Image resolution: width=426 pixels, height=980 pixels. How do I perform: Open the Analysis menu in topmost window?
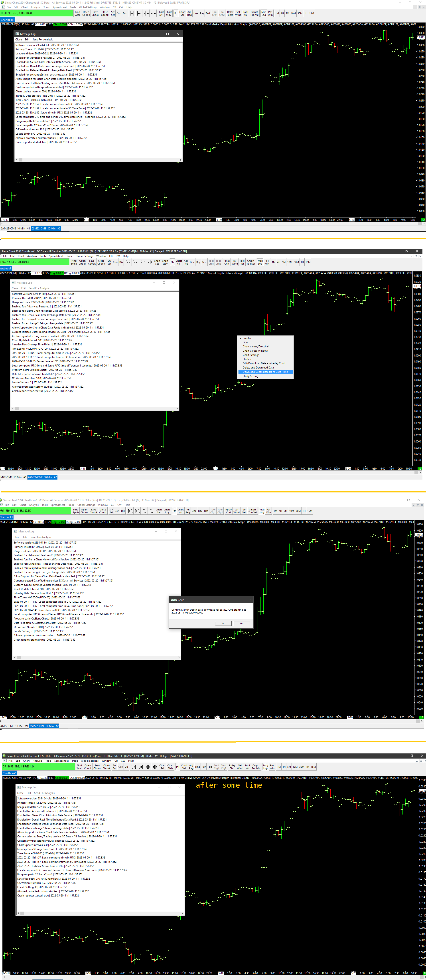tap(35, 7)
